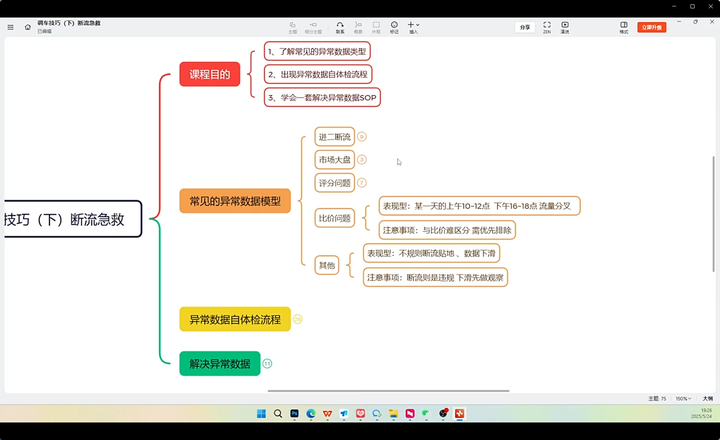
Task: Open the blue chat-bubble taskbar app
Action: point(377,413)
